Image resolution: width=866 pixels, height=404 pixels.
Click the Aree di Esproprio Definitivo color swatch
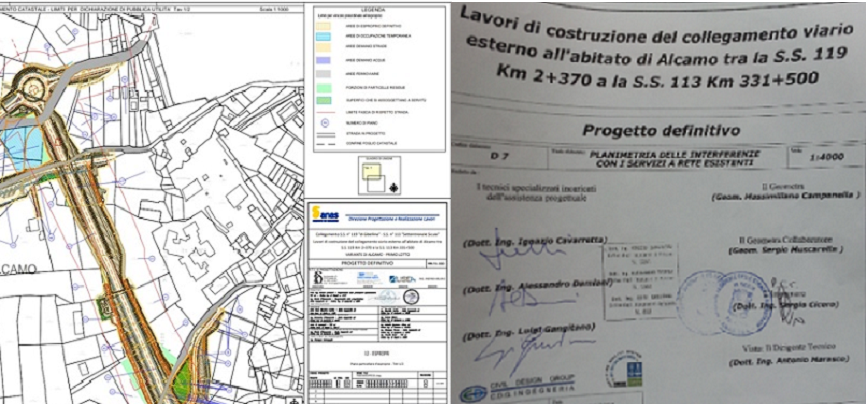point(324,27)
